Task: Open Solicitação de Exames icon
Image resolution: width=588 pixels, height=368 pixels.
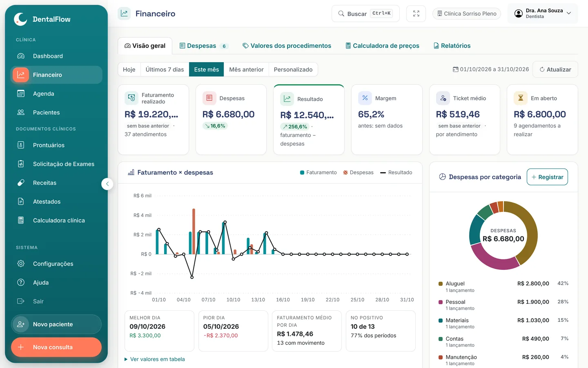Action: [21, 164]
